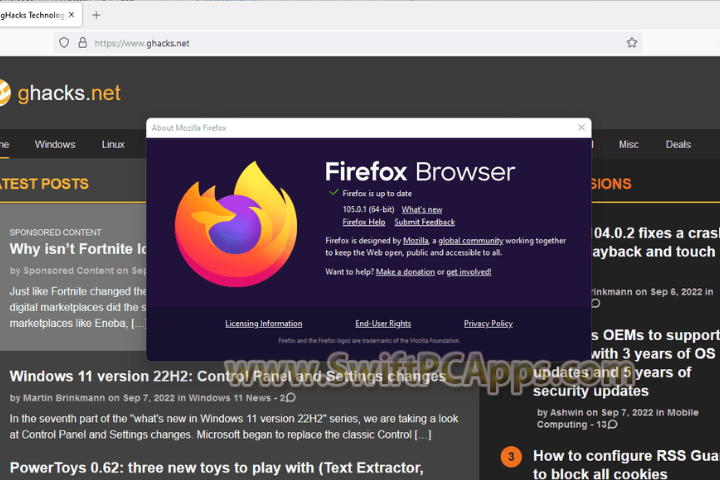The height and width of the screenshot is (480, 720).
Task: Click author Martin Brinkmann under Windows 11 post
Action: click(64, 398)
